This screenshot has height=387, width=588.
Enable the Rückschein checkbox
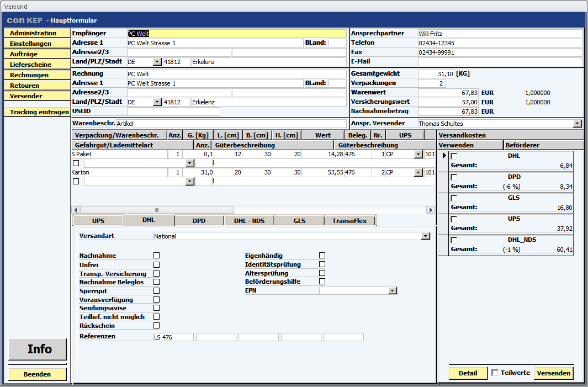156,326
